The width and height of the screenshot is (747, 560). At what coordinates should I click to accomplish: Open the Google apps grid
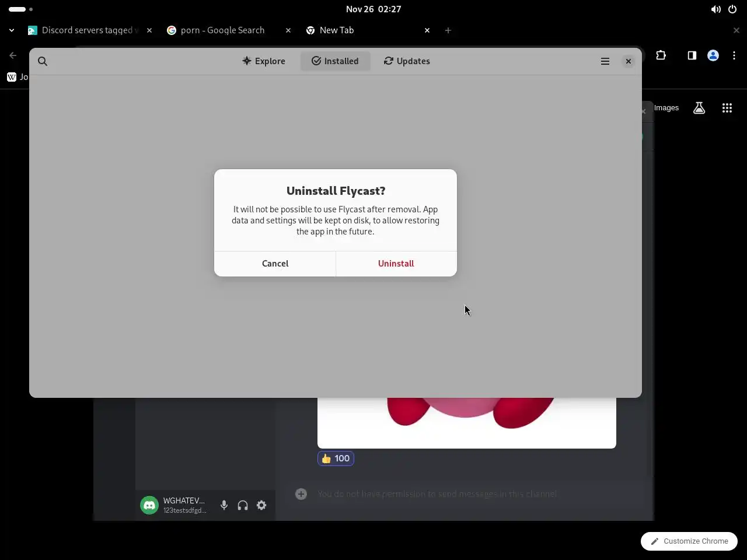[727, 108]
